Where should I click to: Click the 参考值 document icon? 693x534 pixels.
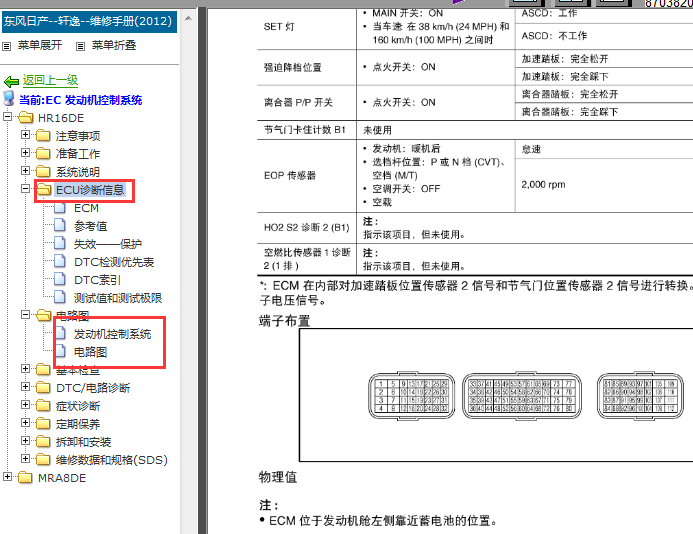click(x=60, y=225)
